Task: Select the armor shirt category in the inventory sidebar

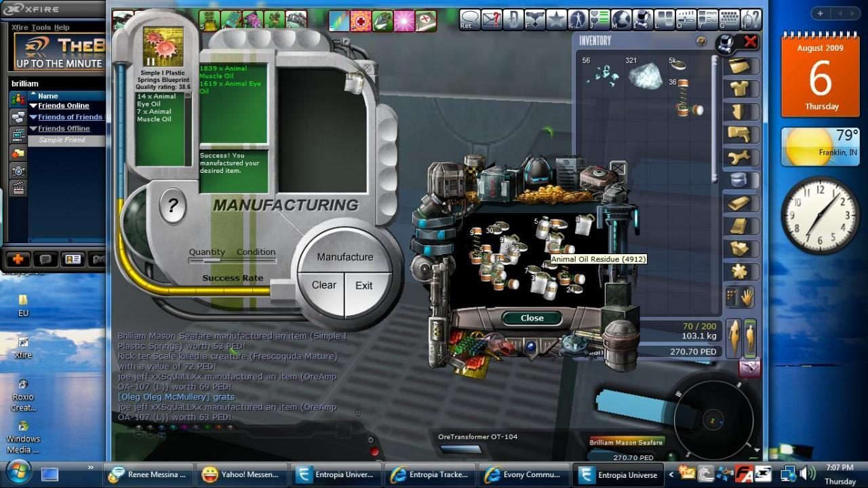Action: click(740, 89)
